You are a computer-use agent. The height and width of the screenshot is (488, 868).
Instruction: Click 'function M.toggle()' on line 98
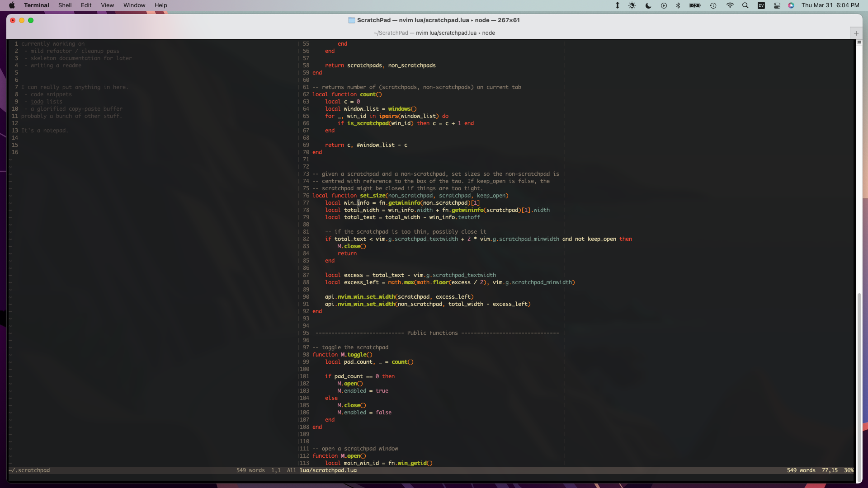[x=342, y=355]
